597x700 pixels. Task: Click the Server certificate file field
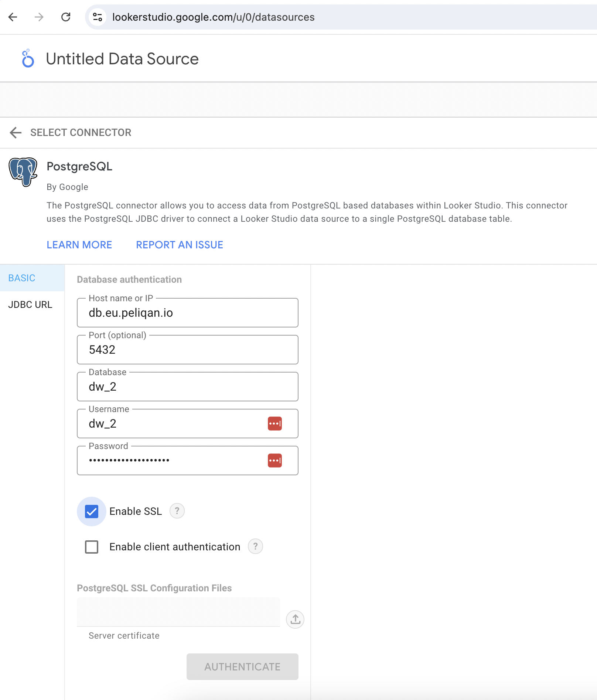(x=178, y=612)
